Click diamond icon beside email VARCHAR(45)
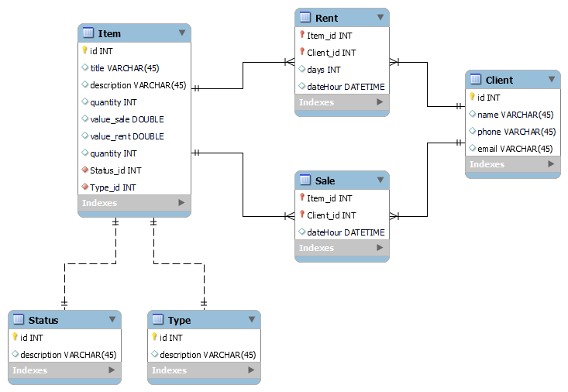Screen dimensions: 568x392 (x=473, y=147)
